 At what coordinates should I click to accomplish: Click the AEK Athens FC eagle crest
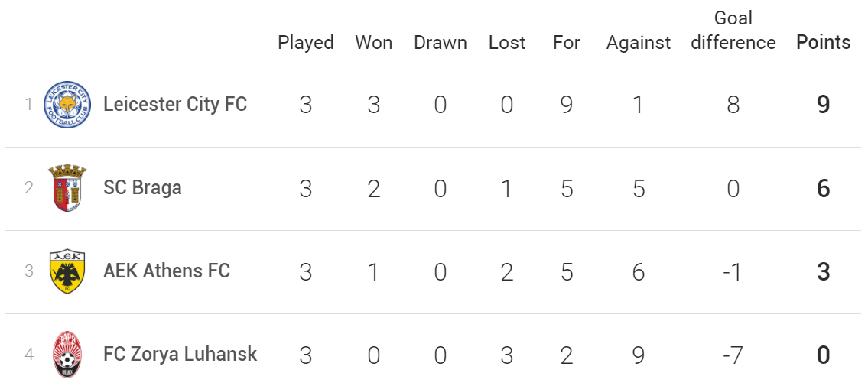[x=67, y=271]
